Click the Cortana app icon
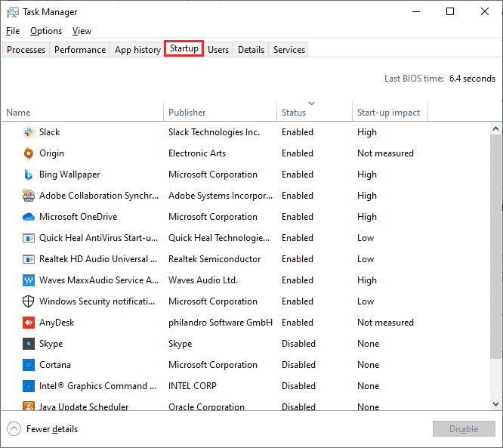Viewport: 503px width, 448px height. point(29,365)
